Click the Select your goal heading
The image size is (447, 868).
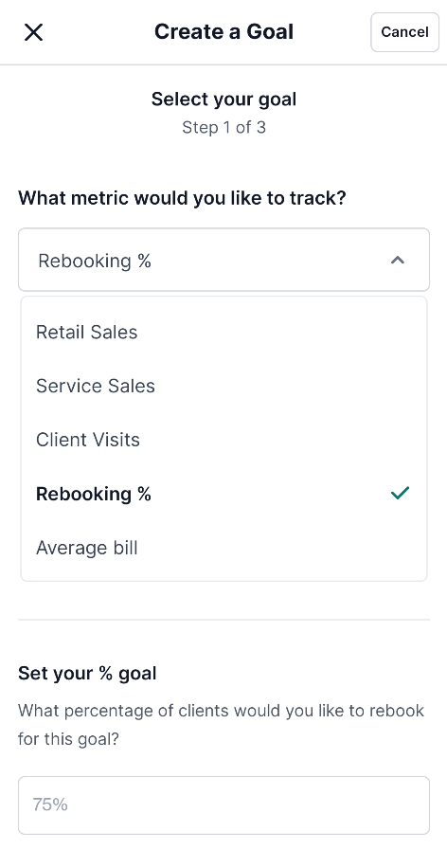coord(223,99)
